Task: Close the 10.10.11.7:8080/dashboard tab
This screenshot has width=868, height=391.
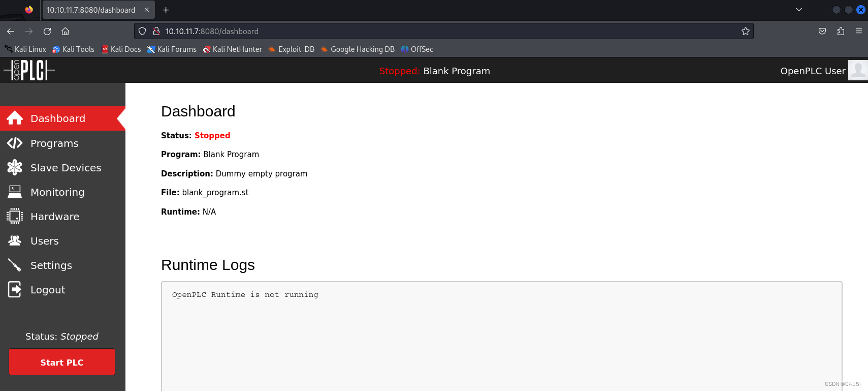Action: (147, 10)
